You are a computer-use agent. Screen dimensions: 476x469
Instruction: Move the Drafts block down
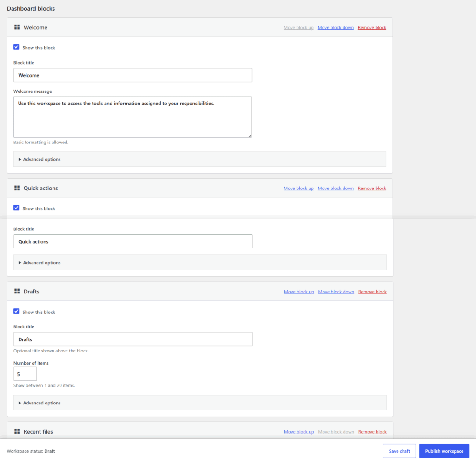pyautogui.click(x=336, y=292)
